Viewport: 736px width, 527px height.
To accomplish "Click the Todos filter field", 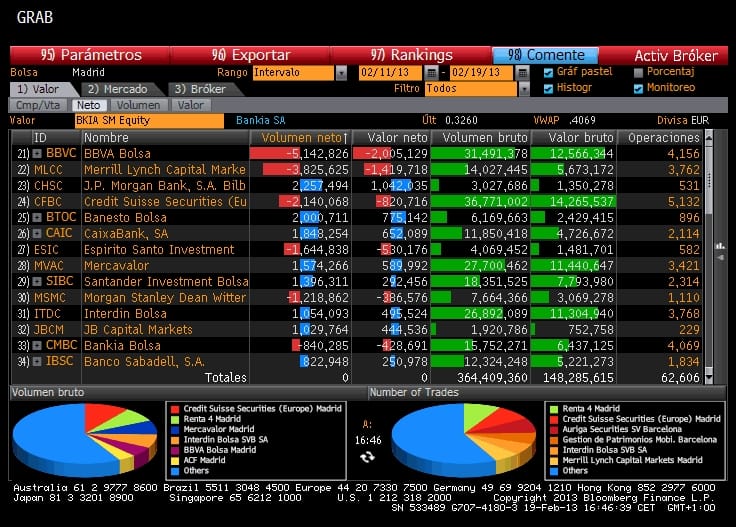I will 471,89.
